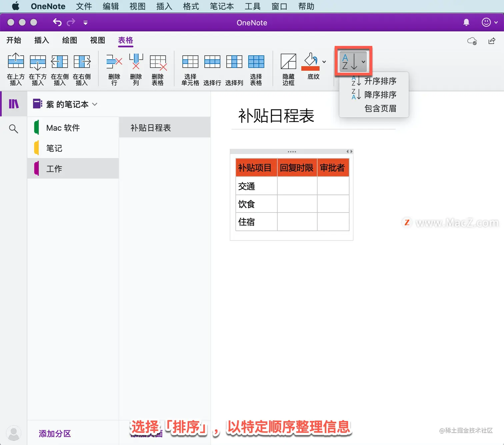Insert a column to the left

click(x=60, y=69)
